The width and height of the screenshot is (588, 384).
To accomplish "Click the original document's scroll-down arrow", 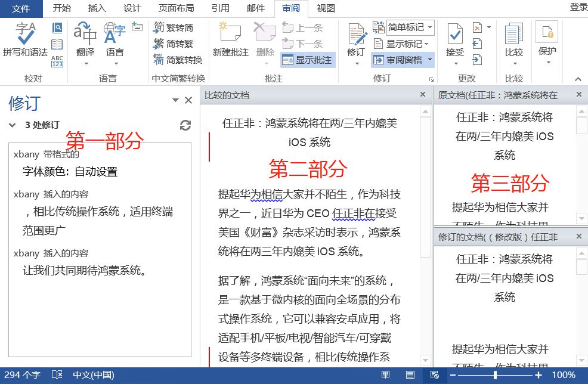I will (581, 218).
